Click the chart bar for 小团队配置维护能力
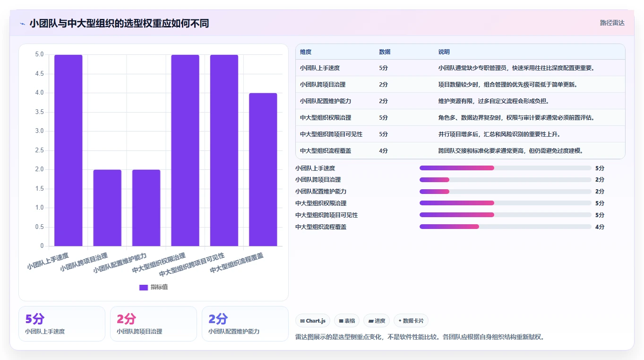 (x=146, y=208)
